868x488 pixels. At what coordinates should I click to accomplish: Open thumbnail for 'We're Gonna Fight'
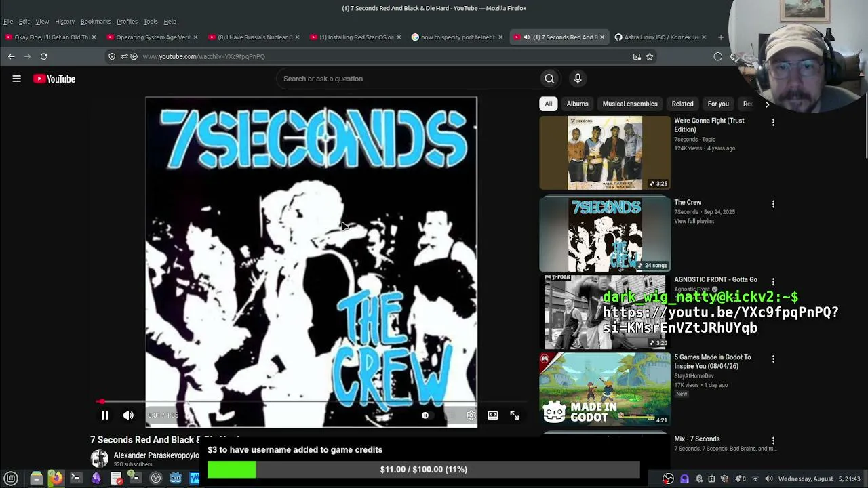tap(605, 152)
